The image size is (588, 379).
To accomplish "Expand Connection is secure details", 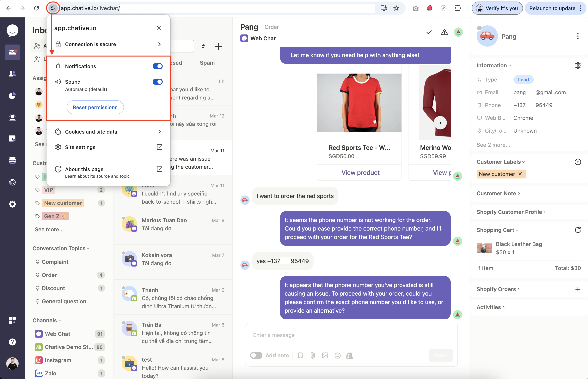I will tap(108, 44).
